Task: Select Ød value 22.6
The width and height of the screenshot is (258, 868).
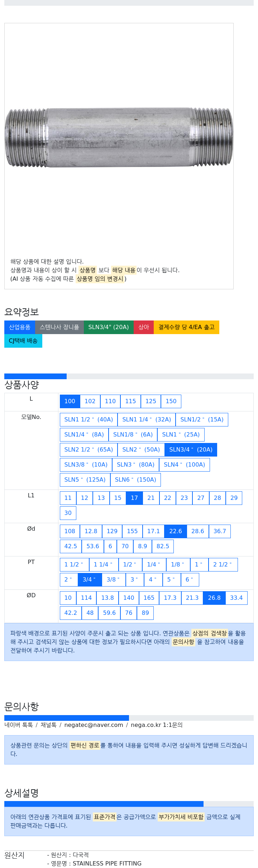Action: tap(176, 531)
